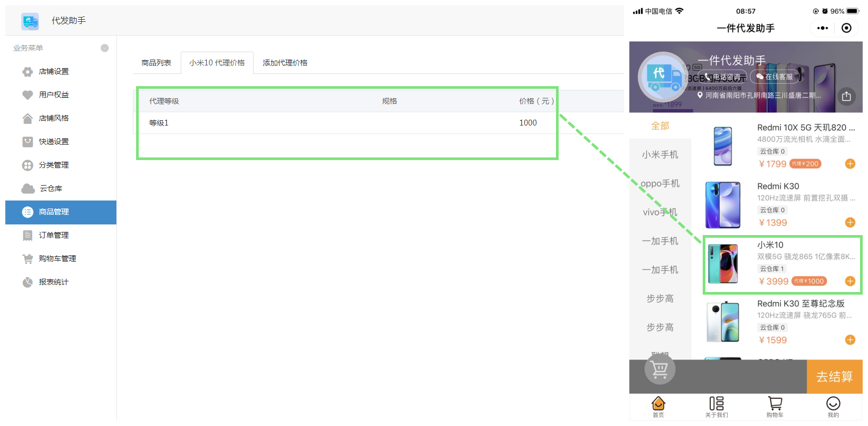Image resolution: width=868 pixels, height=426 pixels.
Task: Add Redmi K30 ¥1399 to cart plus icon
Action: [850, 222]
